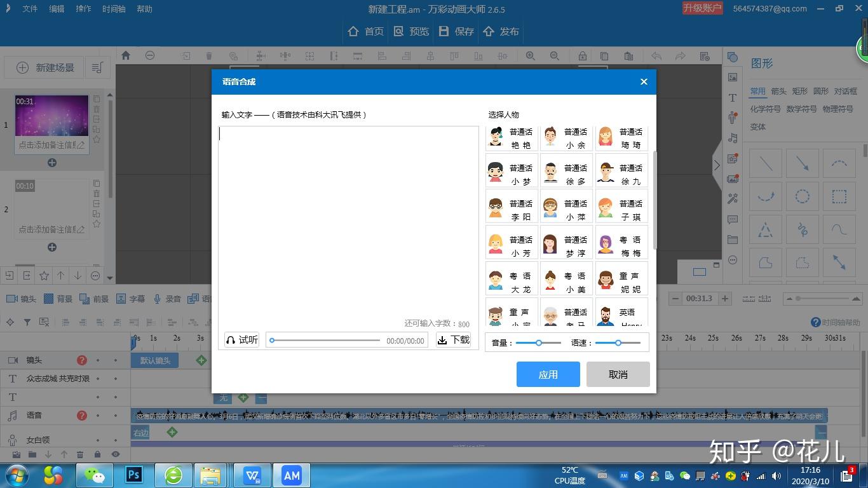Open the 文件 menu
This screenshot has height=488, width=868.
tap(30, 9)
